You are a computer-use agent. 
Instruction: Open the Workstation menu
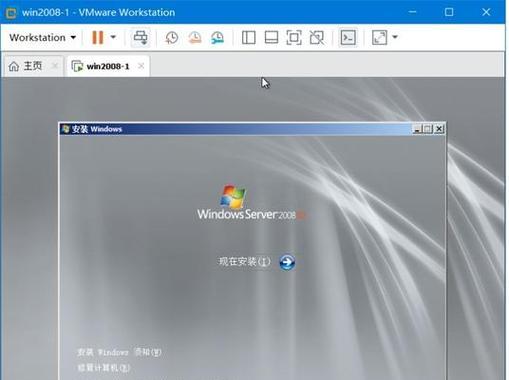pos(43,37)
